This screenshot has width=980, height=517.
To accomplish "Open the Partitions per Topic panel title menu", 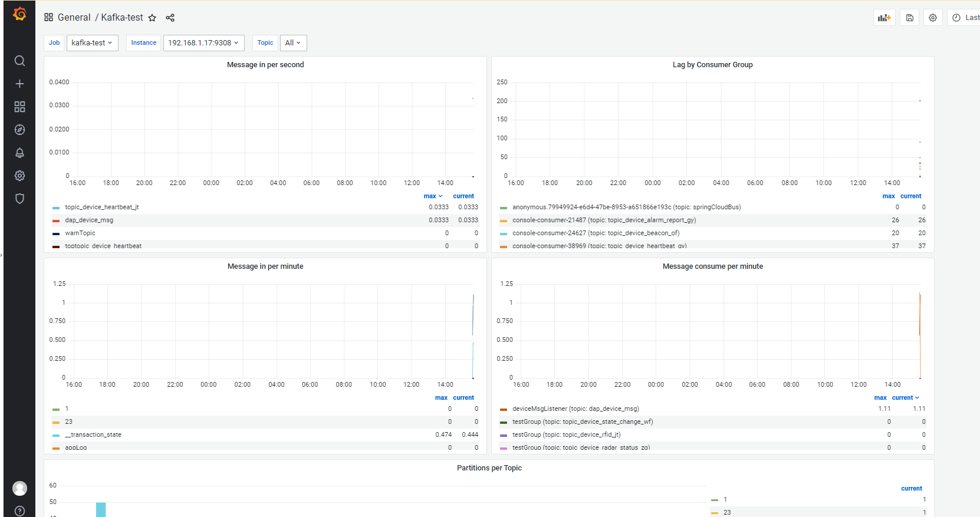I will (489, 468).
